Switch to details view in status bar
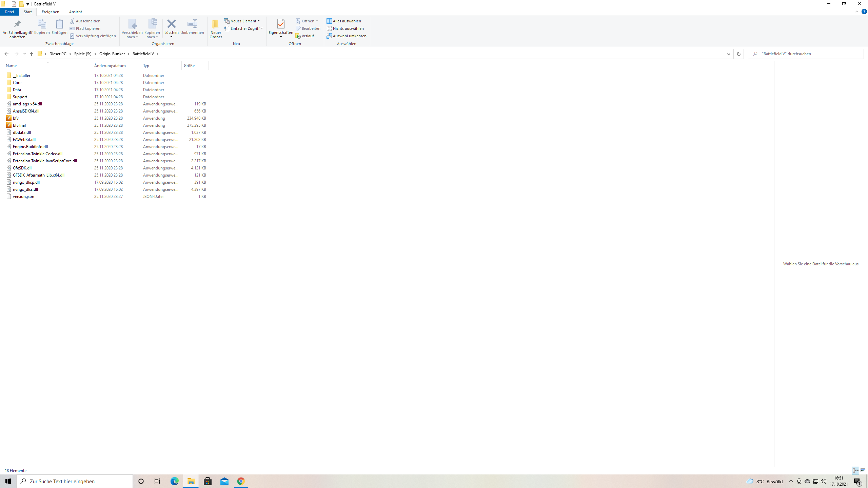Screen dimensions: 868x488 coord(855,470)
